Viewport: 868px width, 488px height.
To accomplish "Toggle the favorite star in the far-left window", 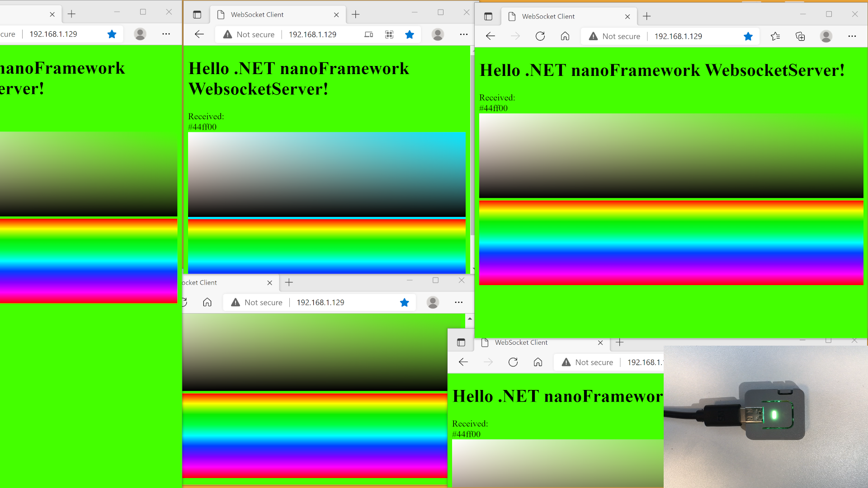I will [112, 34].
